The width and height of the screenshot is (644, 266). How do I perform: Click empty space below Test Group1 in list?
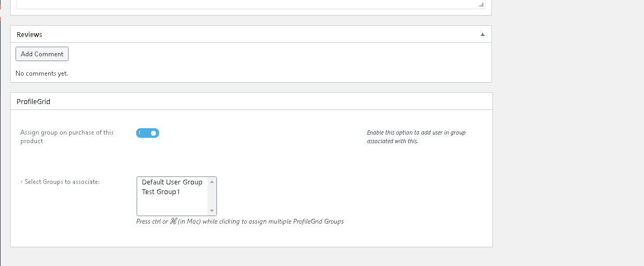pos(171,206)
